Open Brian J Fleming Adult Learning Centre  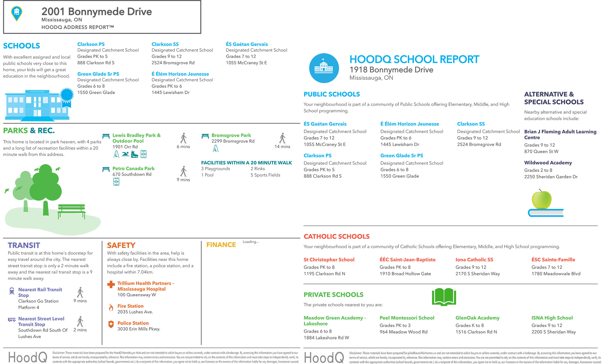click(x=560, y=135)
